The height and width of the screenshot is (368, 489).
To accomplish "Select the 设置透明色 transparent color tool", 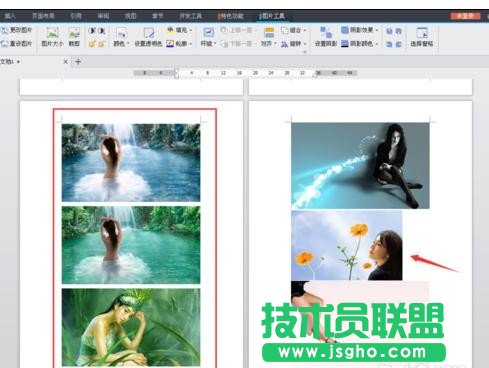I will [x=148, y=37].
